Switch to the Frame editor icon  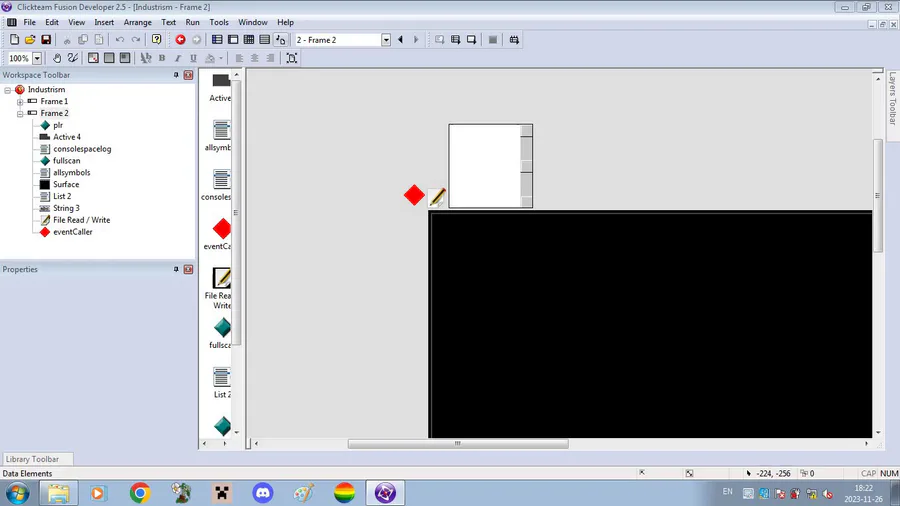click(233, 40)
